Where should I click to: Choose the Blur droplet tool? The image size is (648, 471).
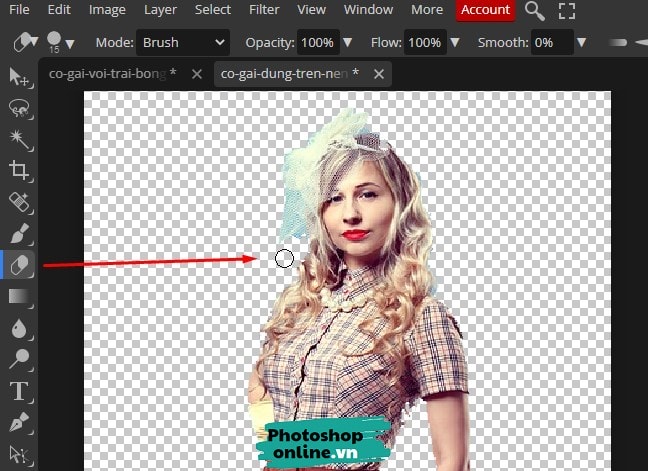coord(19,327)
